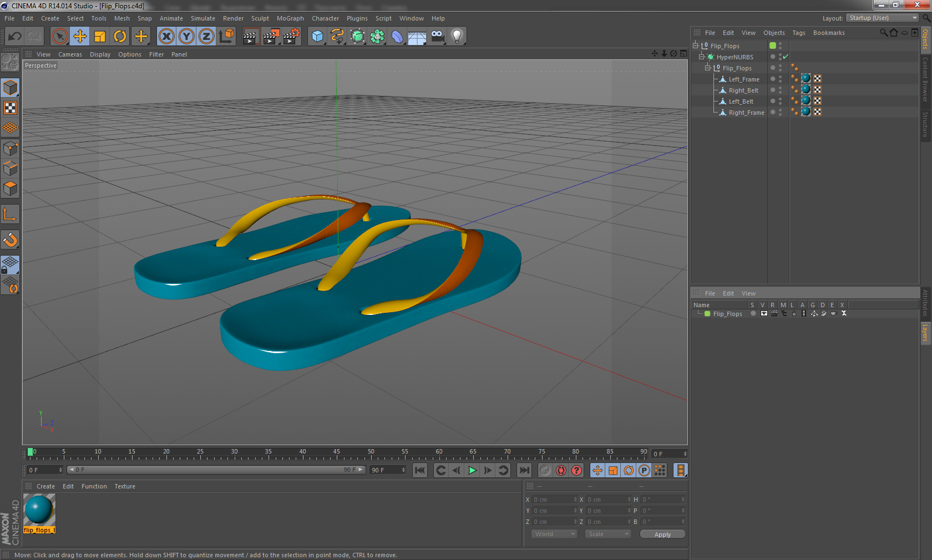The height and width of the screenshot is (560, 932).
Task: Click the current frame field stepper
Action: pyautogui.click(x=685, y=454)
